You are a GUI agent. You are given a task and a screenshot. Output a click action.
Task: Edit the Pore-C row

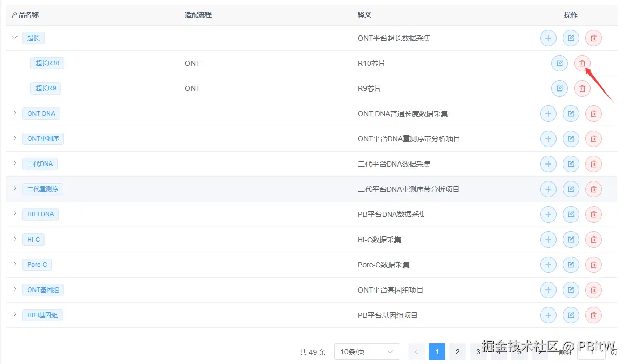click(571, 265)
